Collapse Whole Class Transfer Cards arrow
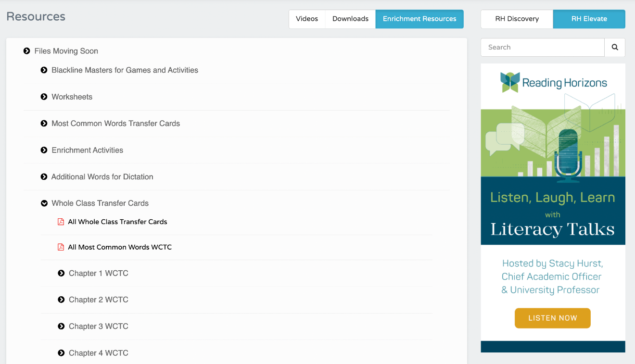This screenshot has height=364, width=635. 44,203
